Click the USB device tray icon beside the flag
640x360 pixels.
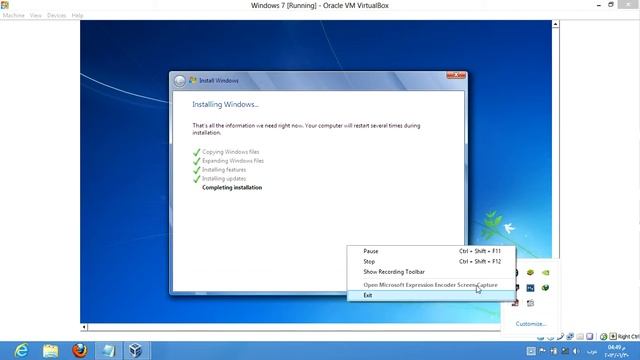click(x=553, y=351)
